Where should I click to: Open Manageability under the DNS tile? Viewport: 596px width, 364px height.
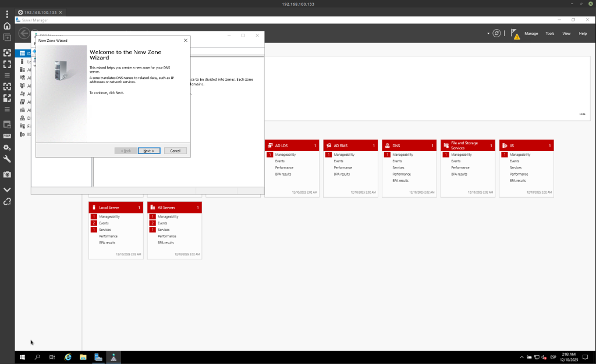pyautogui.click(x=402, y=155)
